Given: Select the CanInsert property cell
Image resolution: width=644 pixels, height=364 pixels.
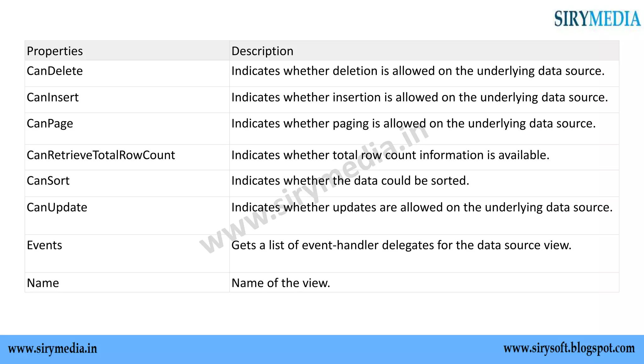Looking at the screenshot, I should point(53,98).
